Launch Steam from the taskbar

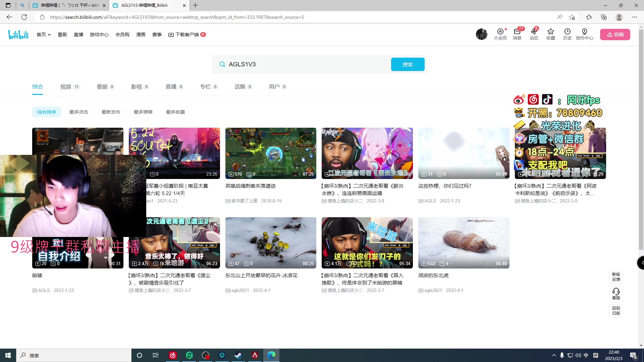coord(238,355)
